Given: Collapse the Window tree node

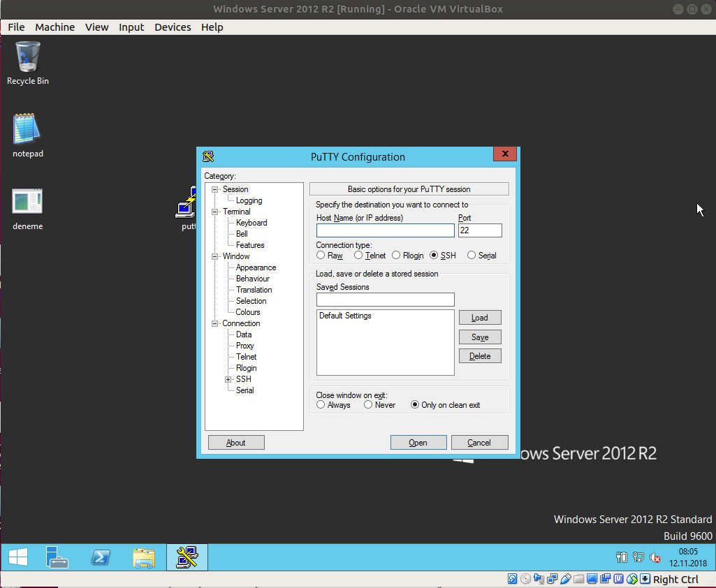Looking at the screenshot, I should click(x=214, y=256).
